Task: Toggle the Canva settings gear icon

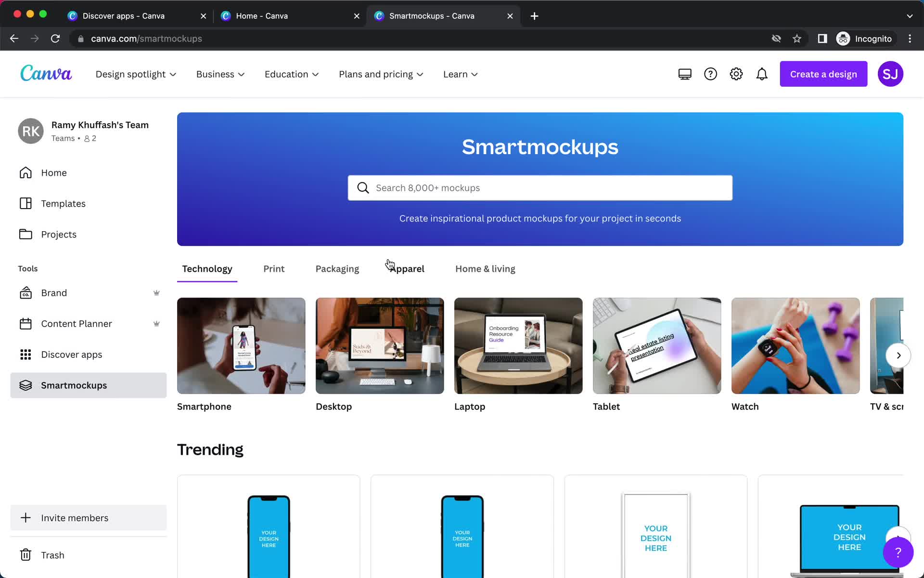Action: coord(736,74)
